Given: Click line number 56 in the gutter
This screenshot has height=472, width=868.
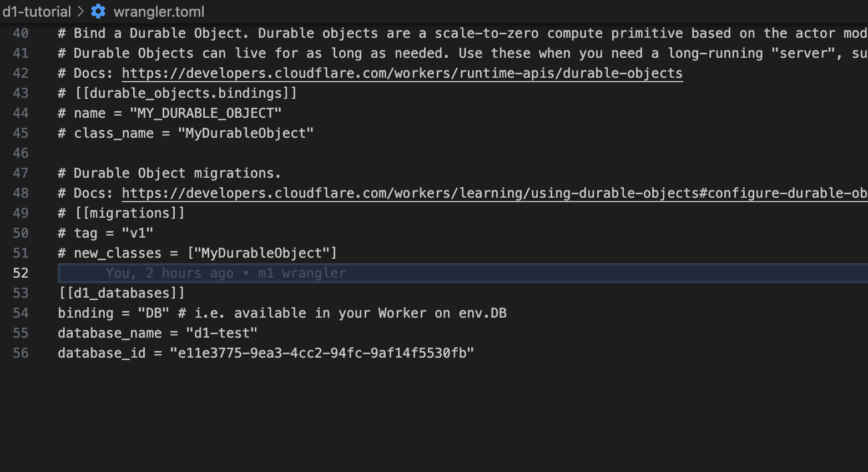Looking at the screenshot, I should pyautogui.click(x=21, y=353).
